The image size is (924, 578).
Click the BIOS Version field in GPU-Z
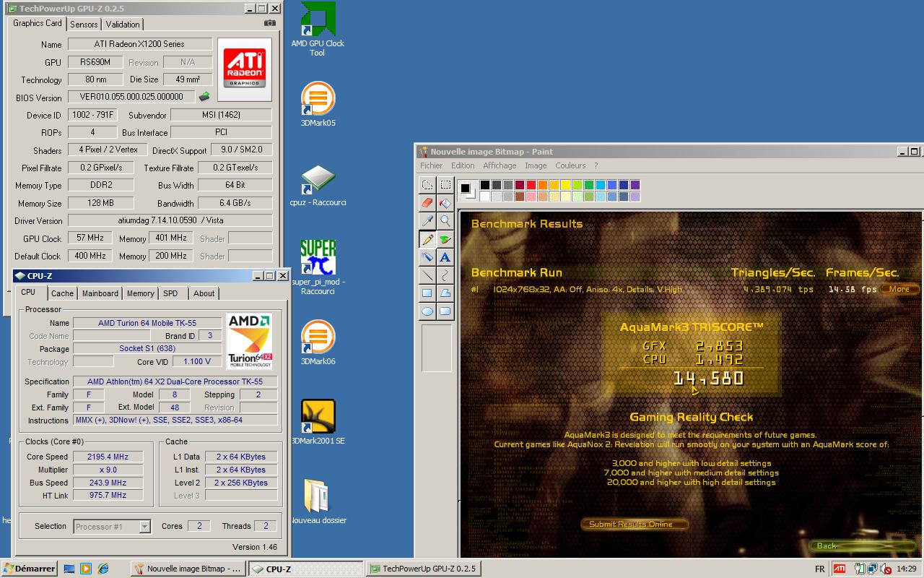click(131, 97)
